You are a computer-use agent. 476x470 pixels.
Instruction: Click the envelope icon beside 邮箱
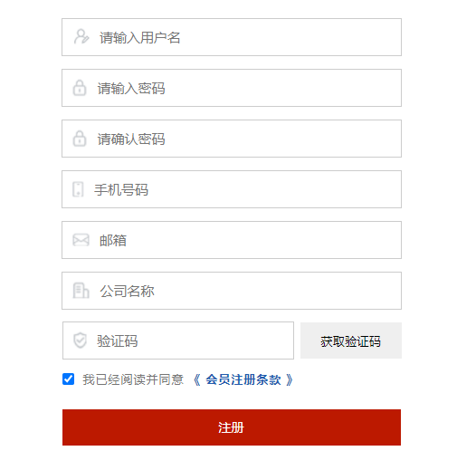[81, 240]
